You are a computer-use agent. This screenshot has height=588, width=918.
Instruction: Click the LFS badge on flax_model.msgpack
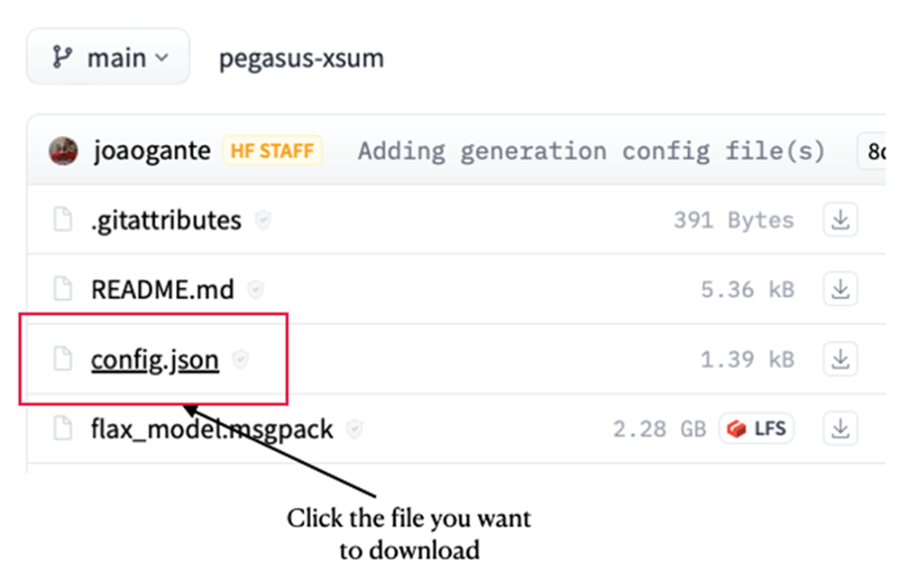click(x=757, y=429)
